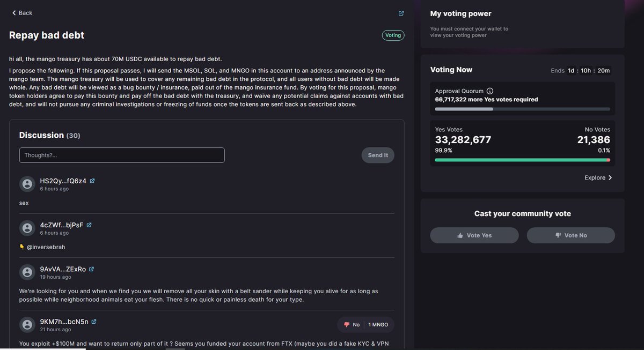
Task: Click the voting end countdown timer
Action: 589,70
